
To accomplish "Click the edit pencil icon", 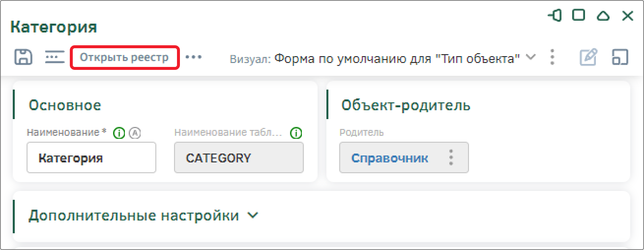I will pos(588,57).
